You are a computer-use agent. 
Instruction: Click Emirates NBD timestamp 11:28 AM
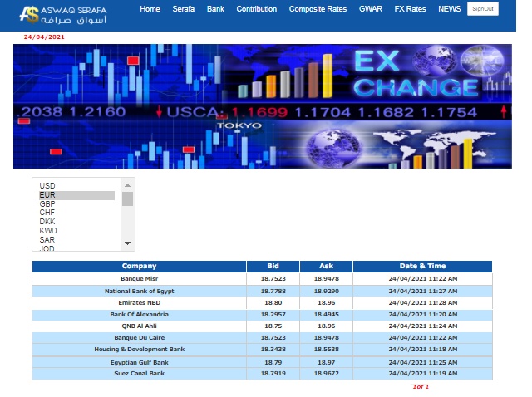pos(423,303)
